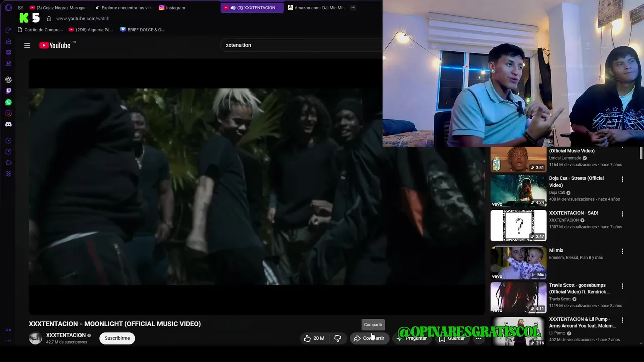Open the XXXTENTACION channel avatar
Image resolution: width=644 pixels, height=362 pixels.
click(36, 338)
